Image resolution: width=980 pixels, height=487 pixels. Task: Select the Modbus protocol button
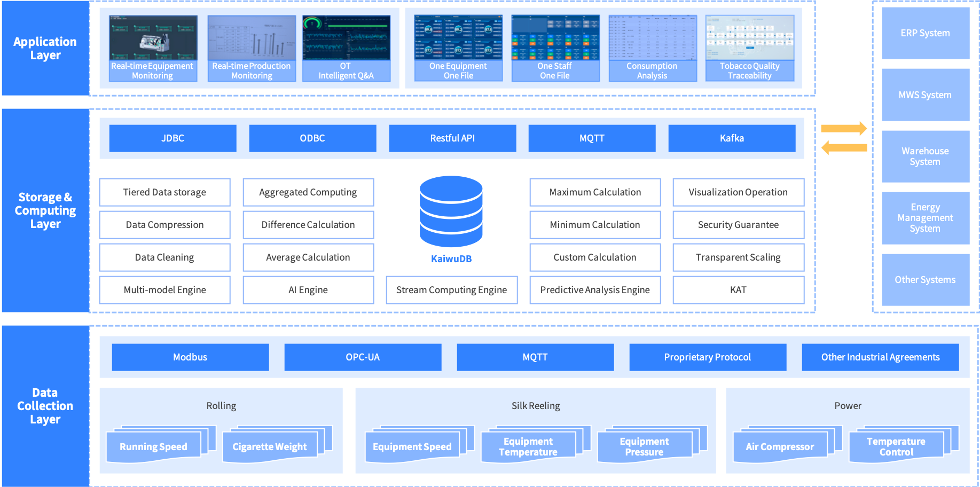[190, 357]
